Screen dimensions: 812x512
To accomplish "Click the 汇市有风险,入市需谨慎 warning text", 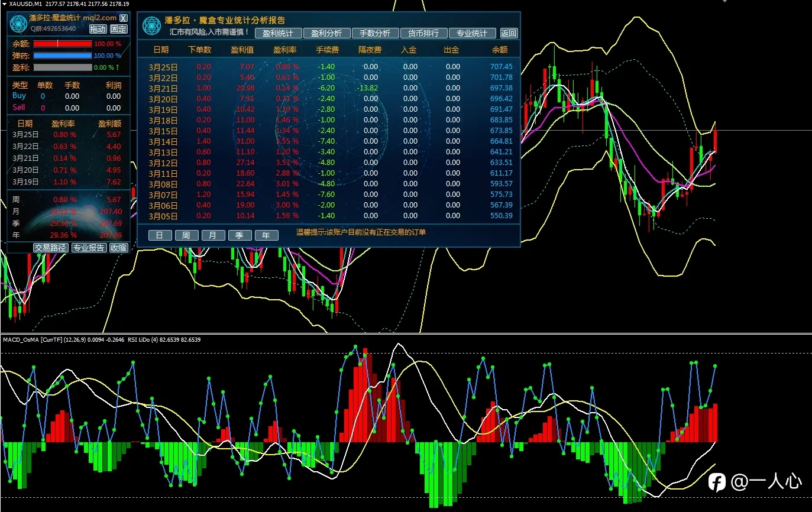I will click(x=209, y=32).
